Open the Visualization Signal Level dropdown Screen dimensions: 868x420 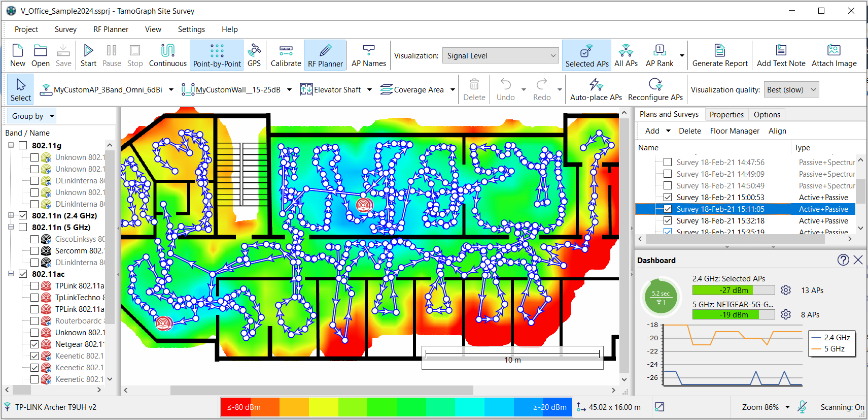click(500, 56)
